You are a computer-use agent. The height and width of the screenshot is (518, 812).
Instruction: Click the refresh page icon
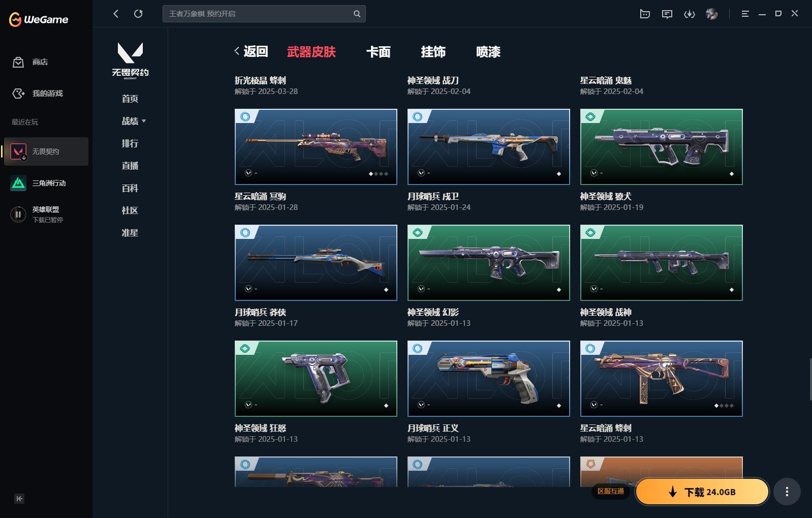coord(138,14)
